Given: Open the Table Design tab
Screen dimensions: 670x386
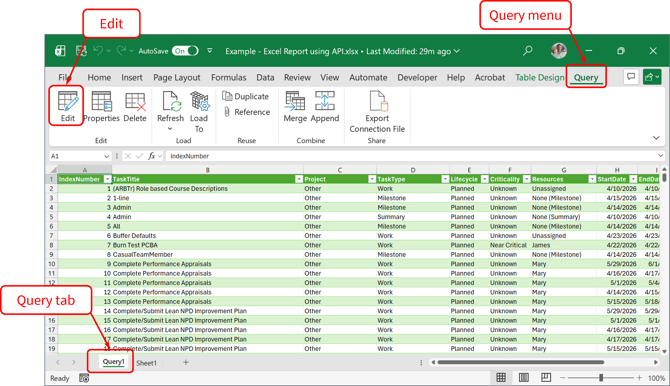Looking at the screenshot, I should (x=540, y=77).
